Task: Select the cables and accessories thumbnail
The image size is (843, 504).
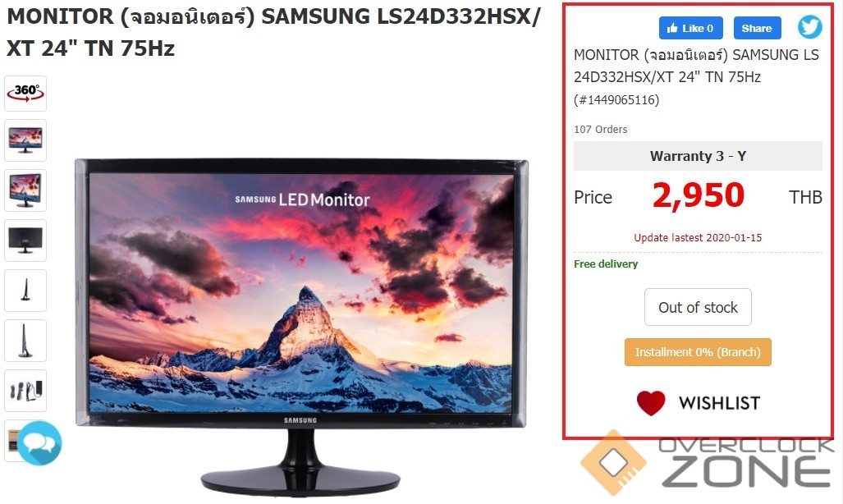Action: (x=25, y=391)
